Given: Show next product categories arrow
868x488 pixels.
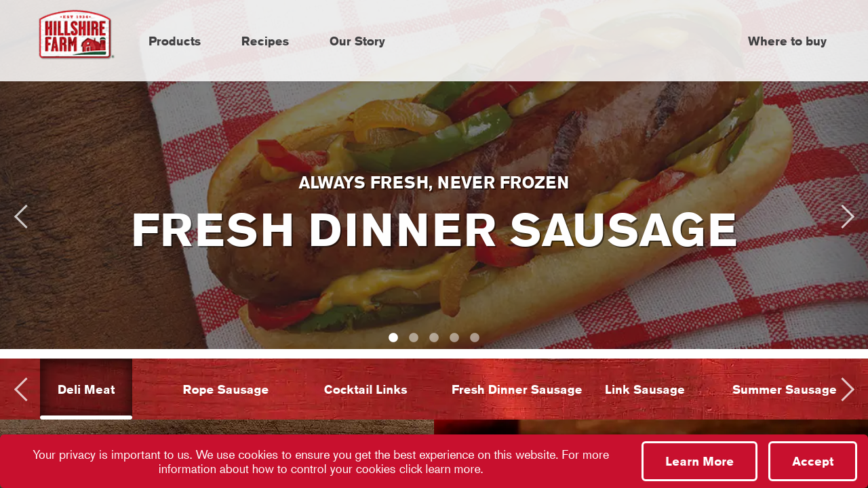Looking at the screenshot, I should coord(848,390).
